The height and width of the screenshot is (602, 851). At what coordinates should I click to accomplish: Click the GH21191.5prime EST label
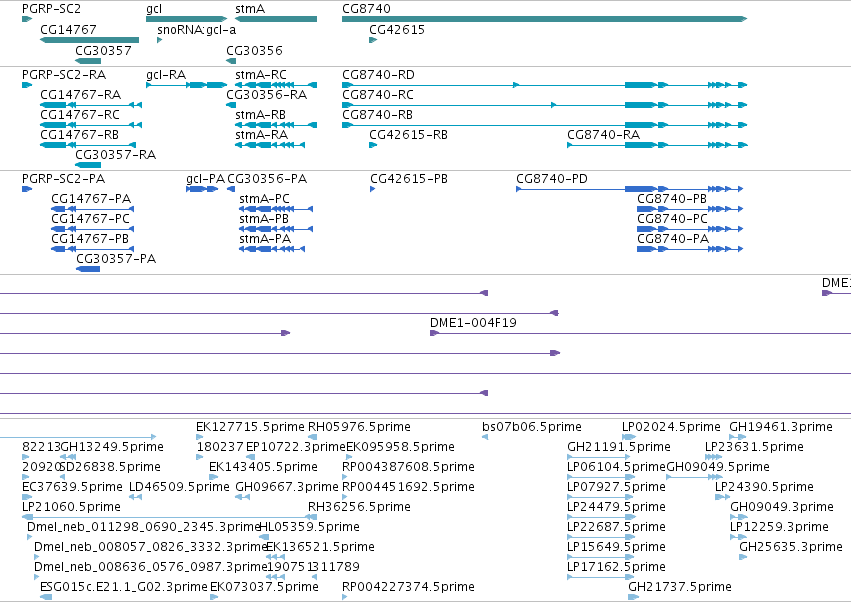click(619, 447)
